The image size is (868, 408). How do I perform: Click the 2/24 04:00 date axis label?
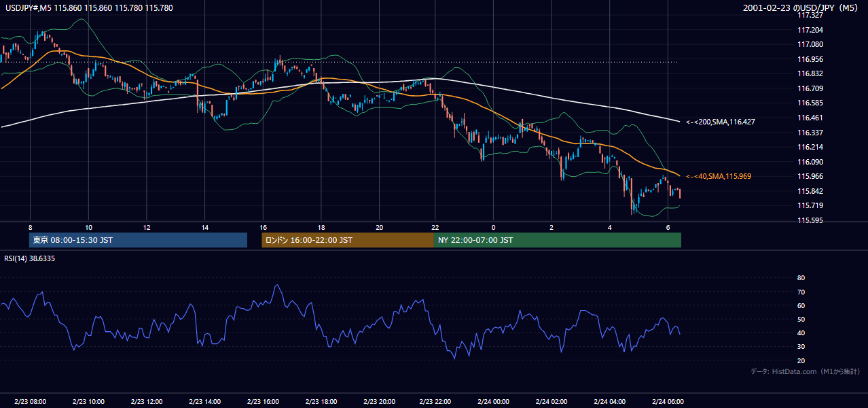pyautogui.click(x=609, y=402)
